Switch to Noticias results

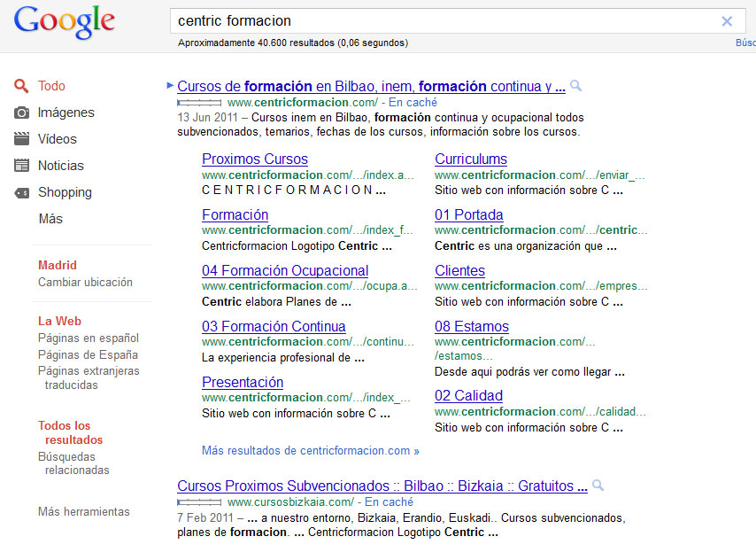coord(61,166)
